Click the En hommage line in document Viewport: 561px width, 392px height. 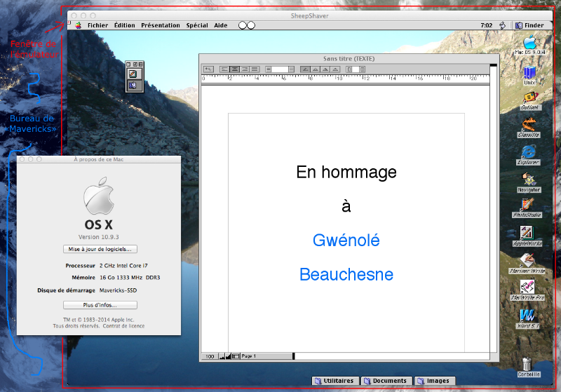click(x=346, y=173)
